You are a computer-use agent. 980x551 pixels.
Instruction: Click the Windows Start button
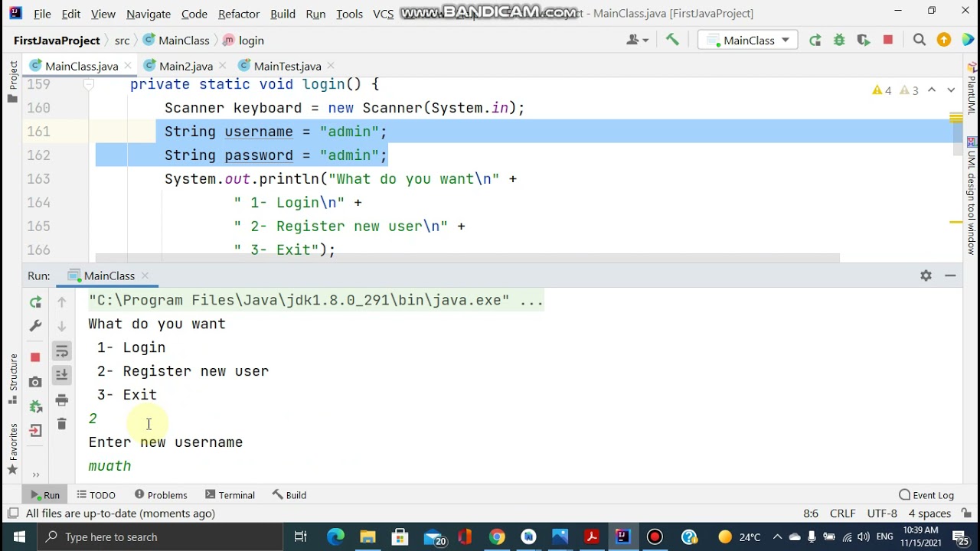point(19,536)
